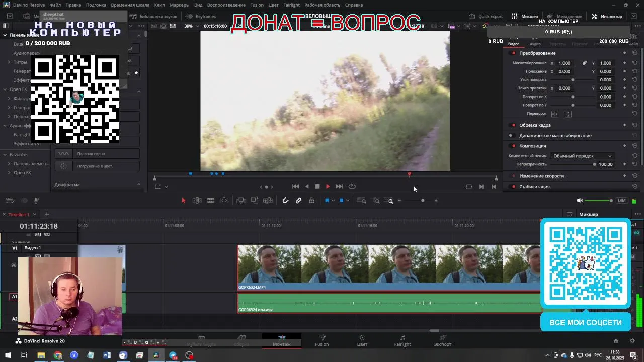Image resolution: width=644 pixels, height=362 pixels.
Task: Open the Клип menu
Action: pos(159,5)
